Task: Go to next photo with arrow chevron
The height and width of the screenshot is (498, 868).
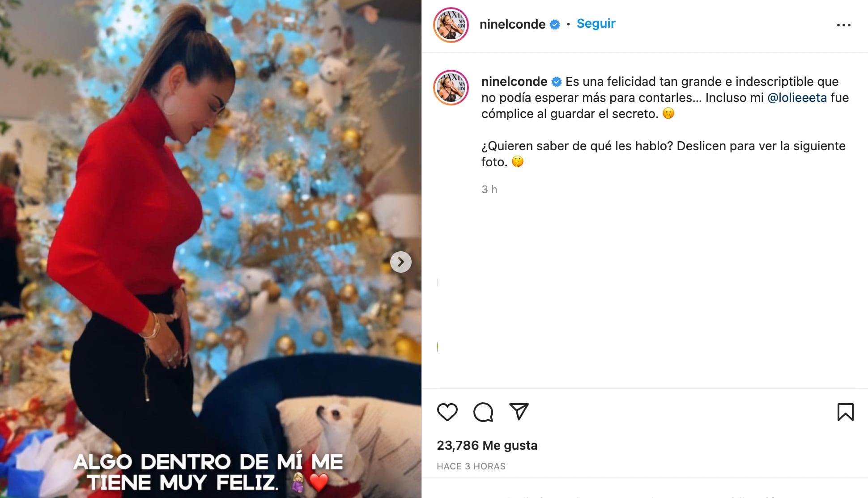Action: point(401,262)
